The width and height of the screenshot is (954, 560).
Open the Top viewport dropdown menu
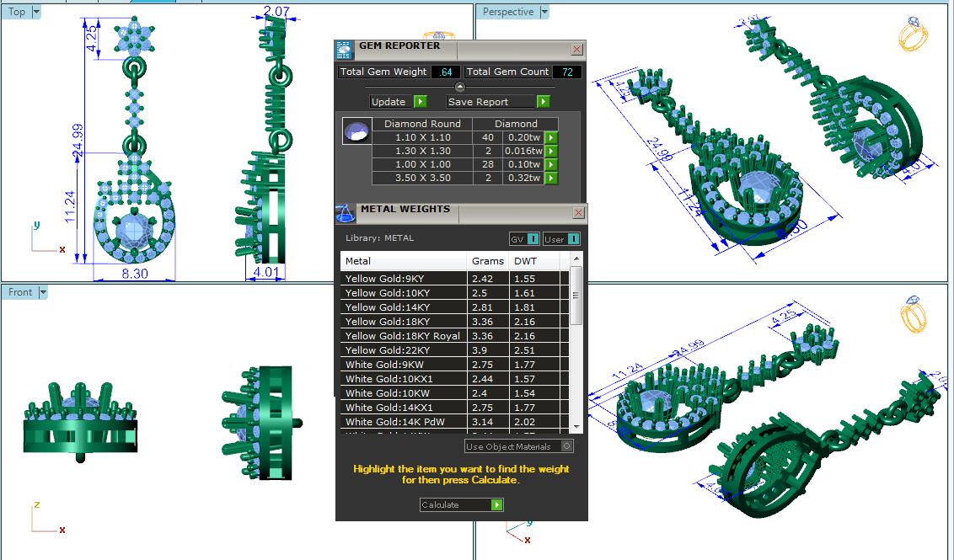(x=35, y=12)
